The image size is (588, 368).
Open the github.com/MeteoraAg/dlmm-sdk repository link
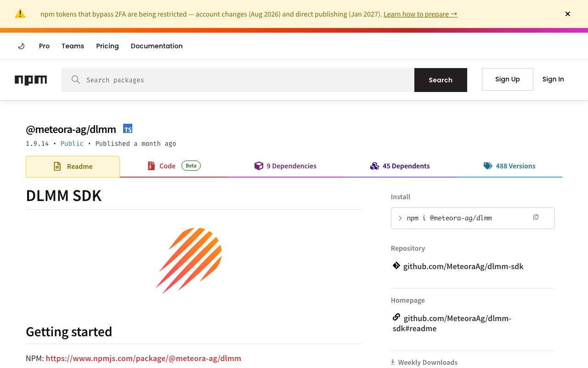coord(463,266)
